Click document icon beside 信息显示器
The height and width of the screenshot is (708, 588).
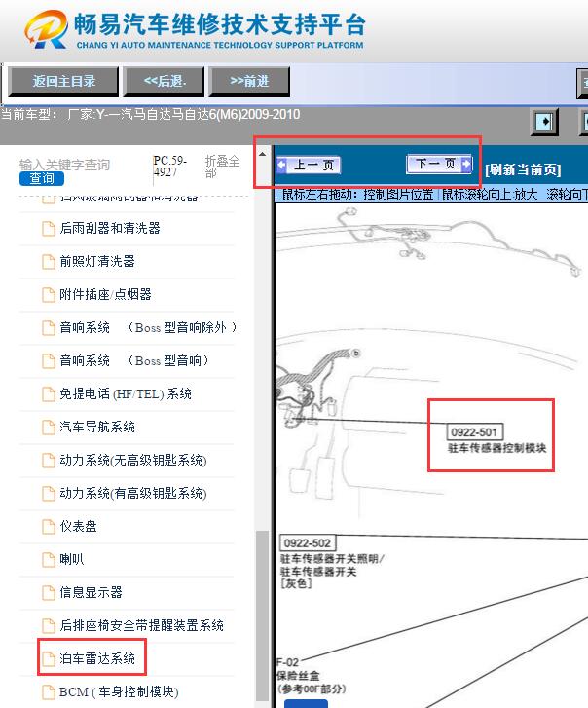(49, 593)
